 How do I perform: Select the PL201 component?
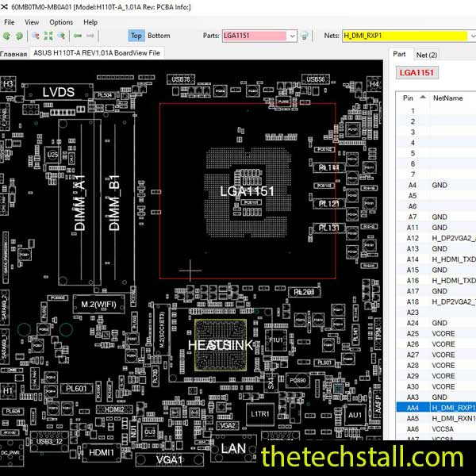coord(304,292)
